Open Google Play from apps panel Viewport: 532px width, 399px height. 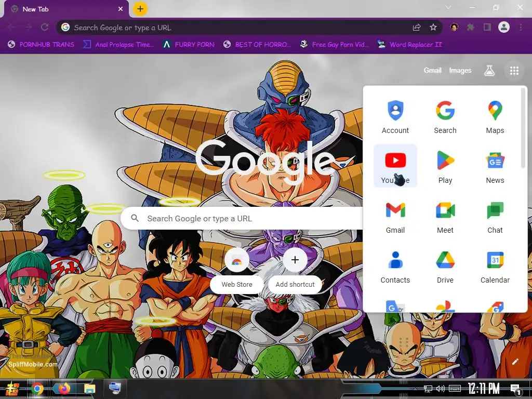[445, 166]
